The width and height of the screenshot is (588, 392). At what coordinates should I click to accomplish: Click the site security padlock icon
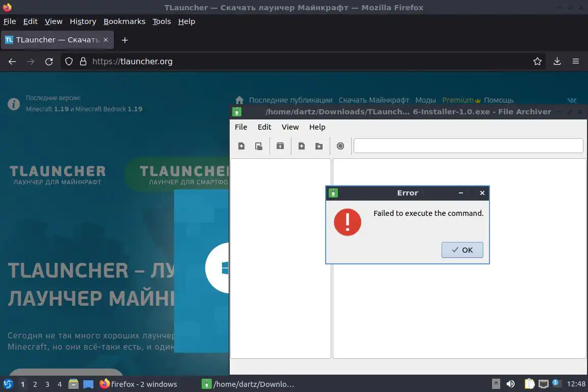(x=83, y=62)
